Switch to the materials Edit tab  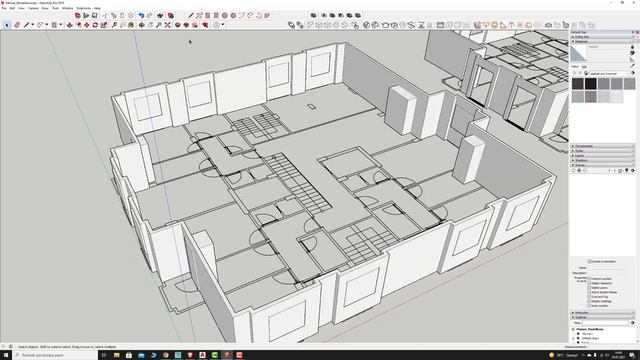click(584, 67)
